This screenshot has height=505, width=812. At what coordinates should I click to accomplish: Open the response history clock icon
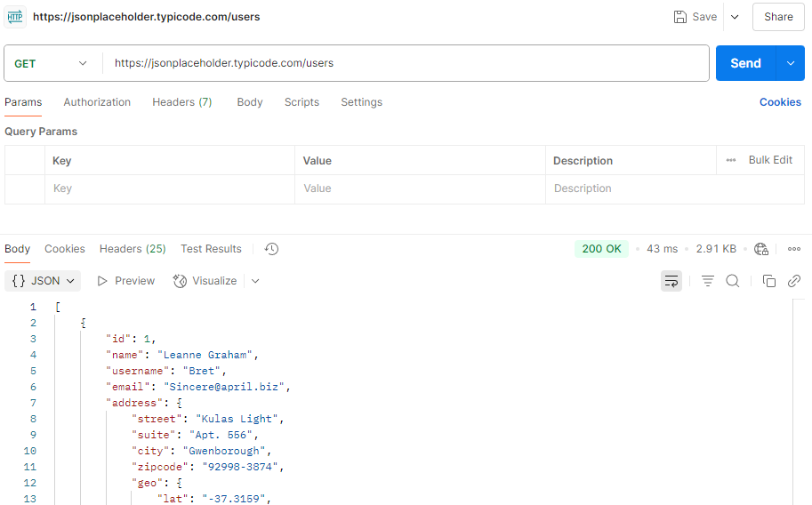click(271, 249)
